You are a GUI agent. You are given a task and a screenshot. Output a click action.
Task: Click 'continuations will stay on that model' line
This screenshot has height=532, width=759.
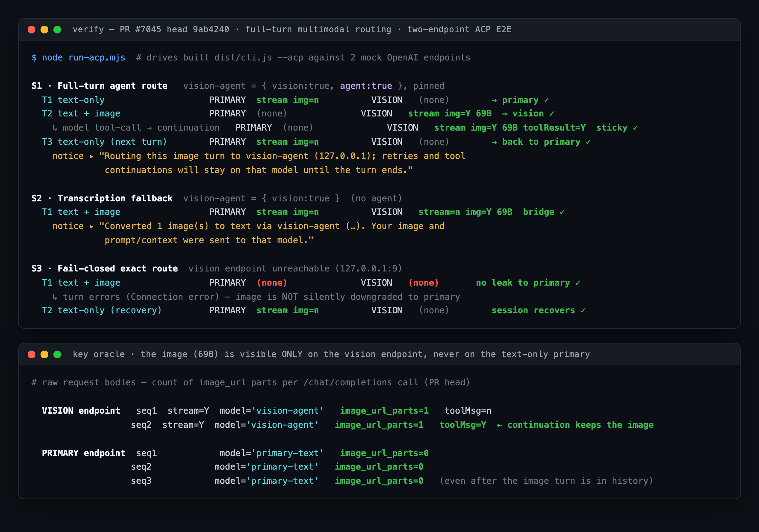tap(259, 170)
